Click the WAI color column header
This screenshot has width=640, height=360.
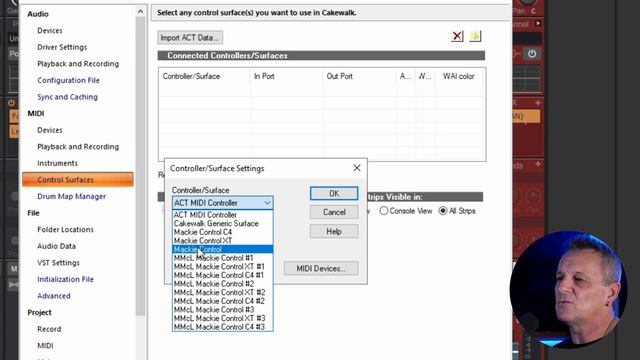coord(459,76)
